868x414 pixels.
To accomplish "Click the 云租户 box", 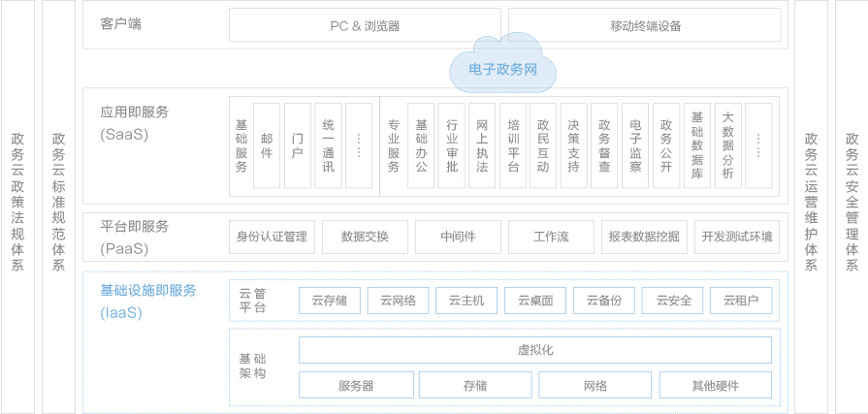I will (742, 301).
